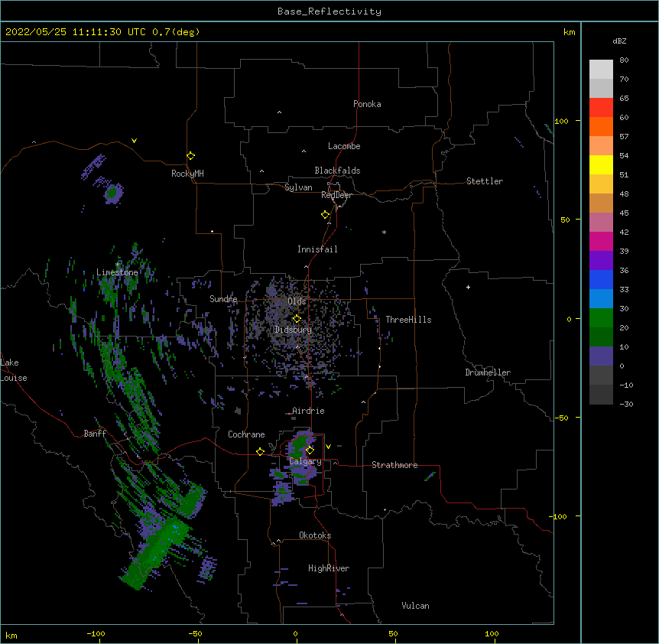Click the Okotoks label

tap(315, 535)
